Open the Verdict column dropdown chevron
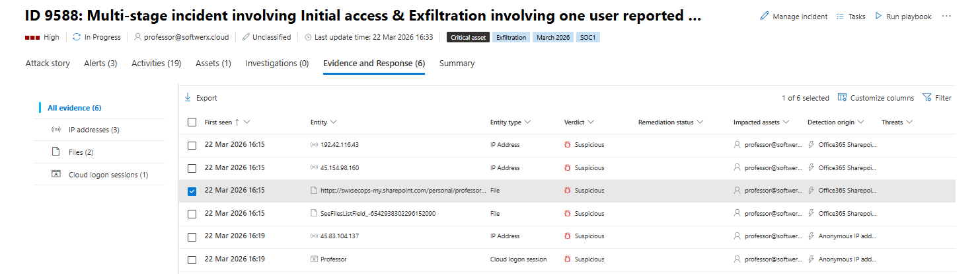980x274 pixels. click(591, 122)
